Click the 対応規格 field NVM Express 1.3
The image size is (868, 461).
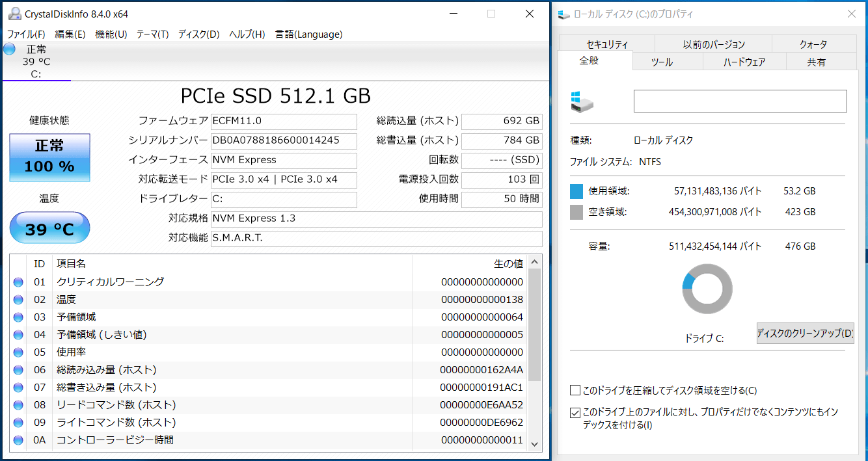coord(377,219)
